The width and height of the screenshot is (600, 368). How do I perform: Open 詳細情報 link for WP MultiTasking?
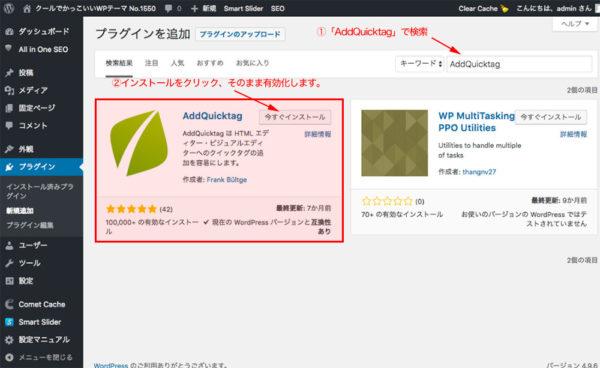tap(573, 134)
